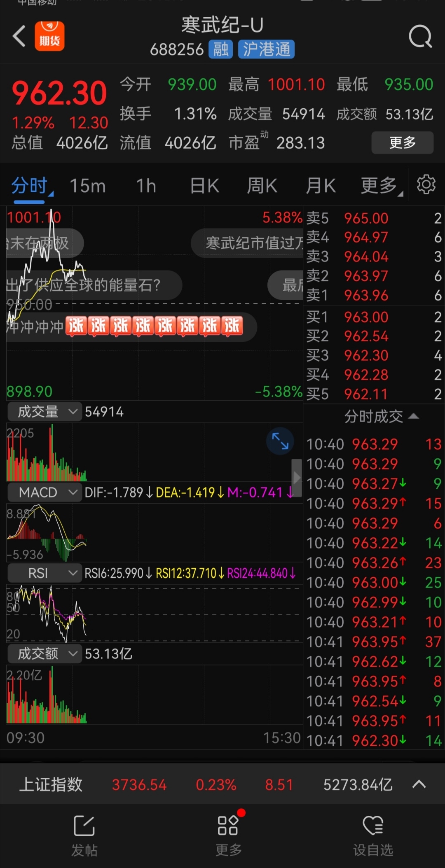Open comment bubble 寒武纪市值过万
445x868 pixels.
[x=247, y=243]
